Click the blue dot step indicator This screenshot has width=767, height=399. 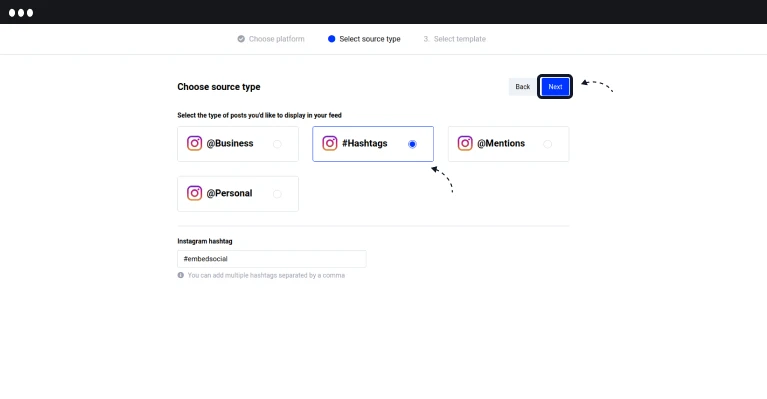332,39
